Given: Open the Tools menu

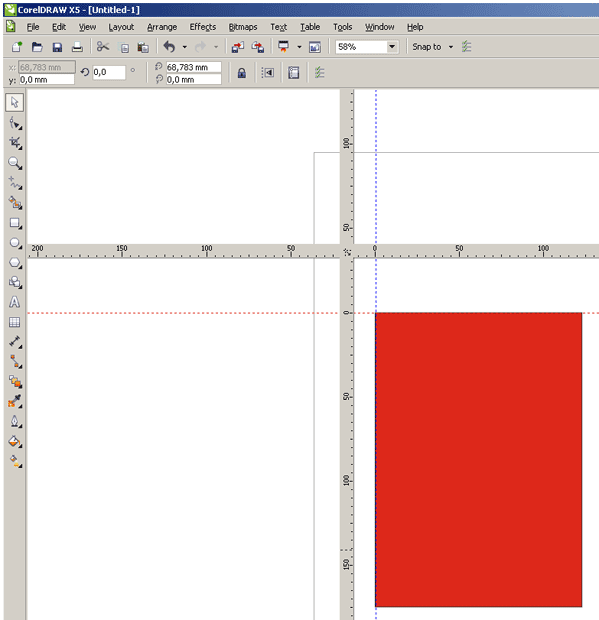Looking at the screenshot, I should (x=342, y=27).
